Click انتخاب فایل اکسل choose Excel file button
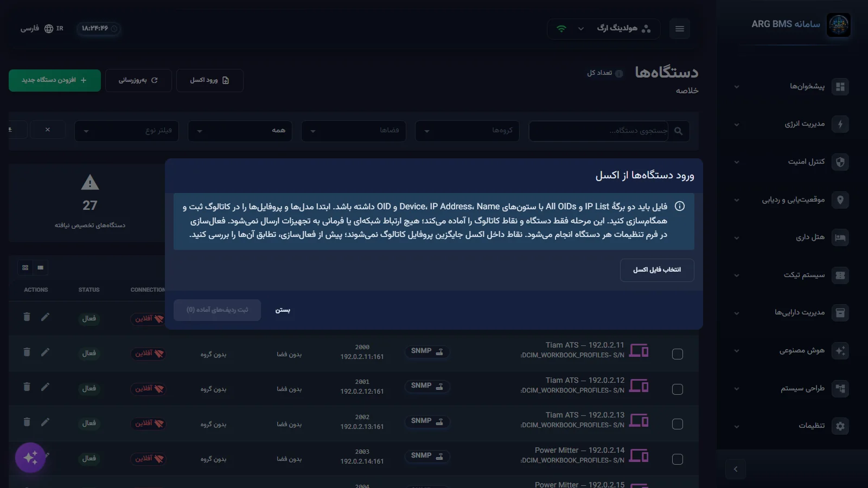Screen dimensions: 868x488 (657, 270)
